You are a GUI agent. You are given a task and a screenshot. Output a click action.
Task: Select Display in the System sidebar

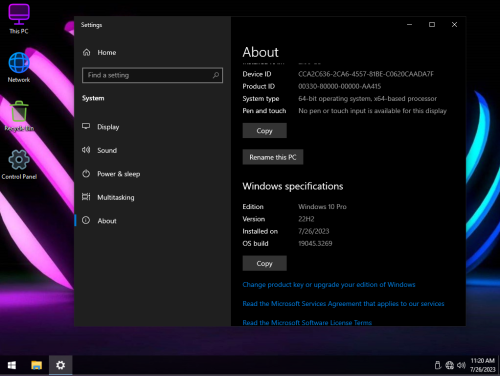101,127
